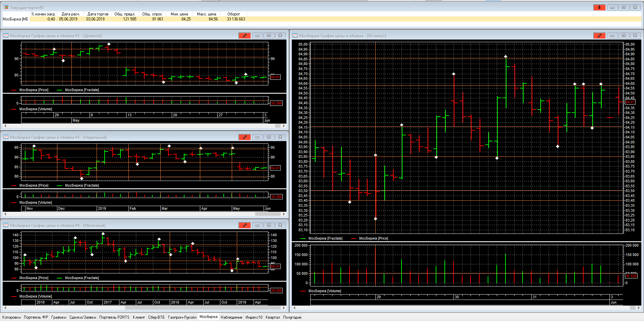Click the right scroll arrow under the Дневной chart
This screenshot has width=644, height=321.
284,126
